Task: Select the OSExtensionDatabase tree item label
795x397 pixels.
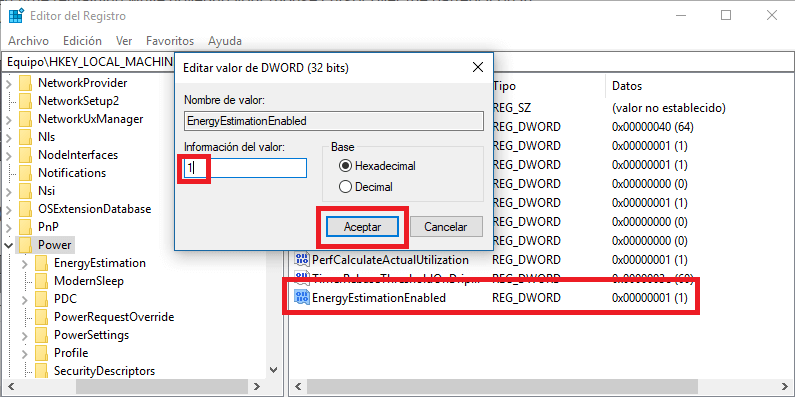Action: (94, 208)
